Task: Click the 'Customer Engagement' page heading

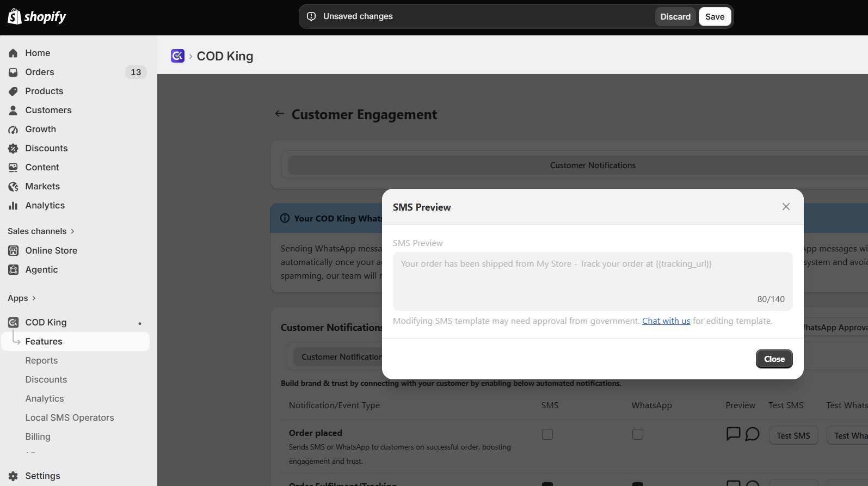Action: [364, 114]
